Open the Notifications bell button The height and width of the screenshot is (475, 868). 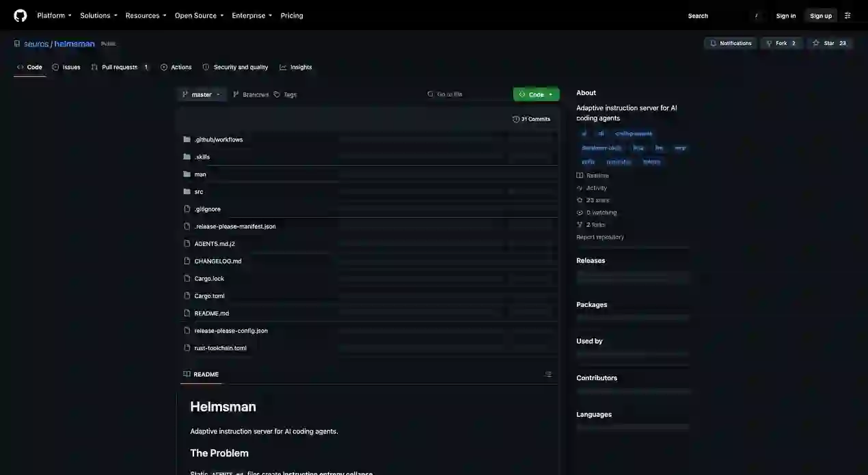tap(731, 43)
